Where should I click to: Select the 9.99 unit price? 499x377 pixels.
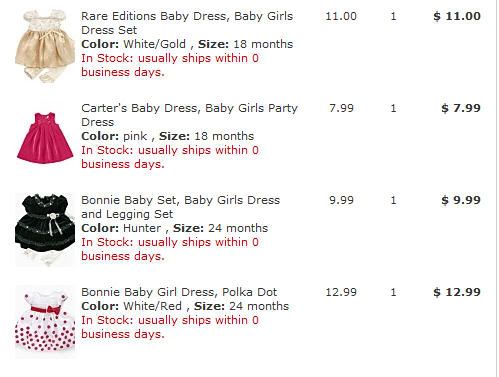click(x=341, y=200)
